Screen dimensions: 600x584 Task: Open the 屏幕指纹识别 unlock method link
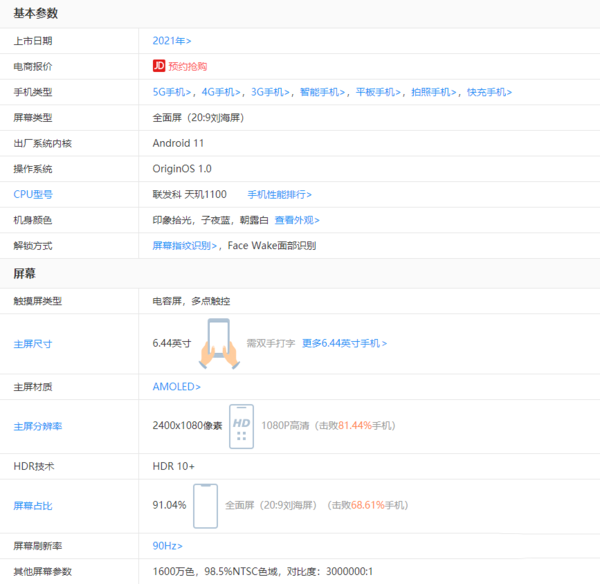point(185,245)
